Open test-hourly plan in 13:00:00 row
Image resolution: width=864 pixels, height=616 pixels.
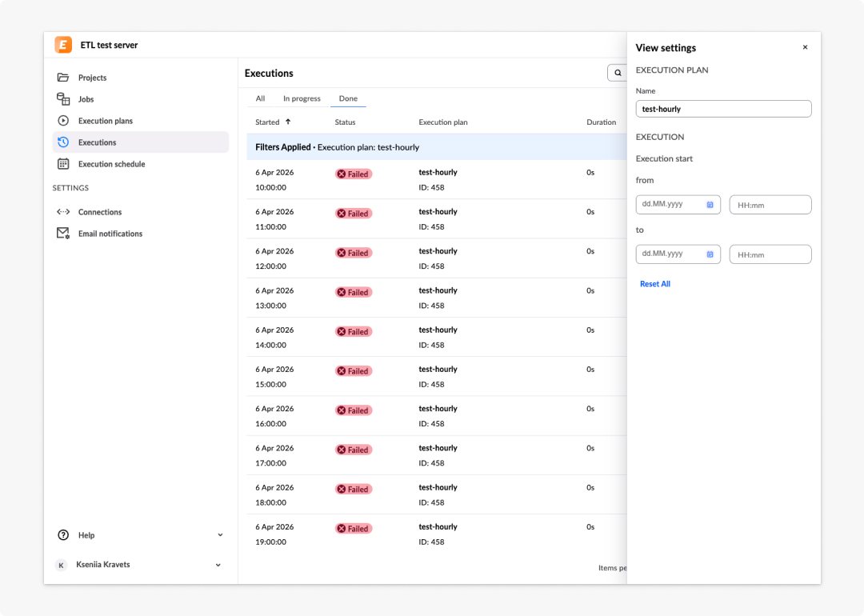[438, 290]
